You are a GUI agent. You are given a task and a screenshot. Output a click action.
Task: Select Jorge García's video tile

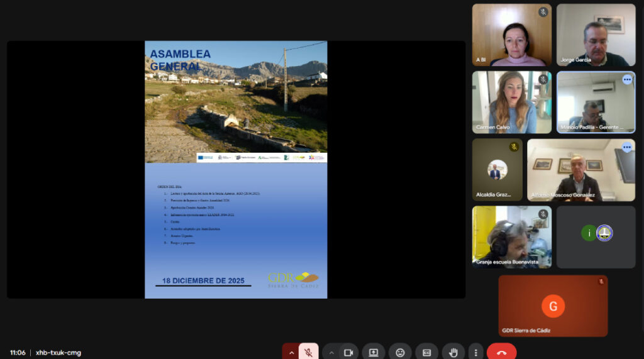pos(596,35)
